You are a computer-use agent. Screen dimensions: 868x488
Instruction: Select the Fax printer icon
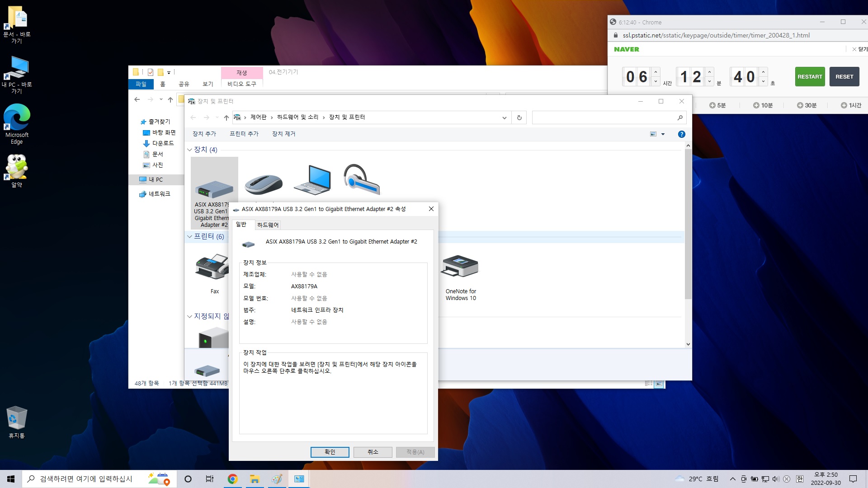point(212,267)
